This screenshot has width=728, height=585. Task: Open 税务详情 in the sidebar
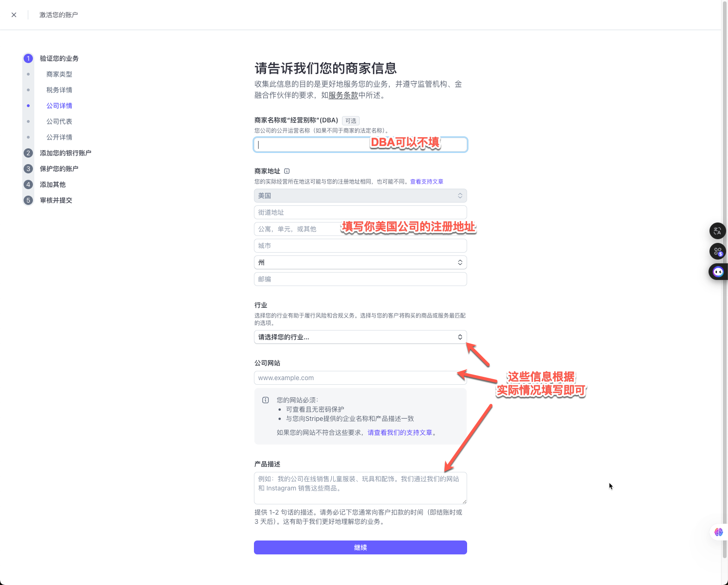tap(59, 90)
